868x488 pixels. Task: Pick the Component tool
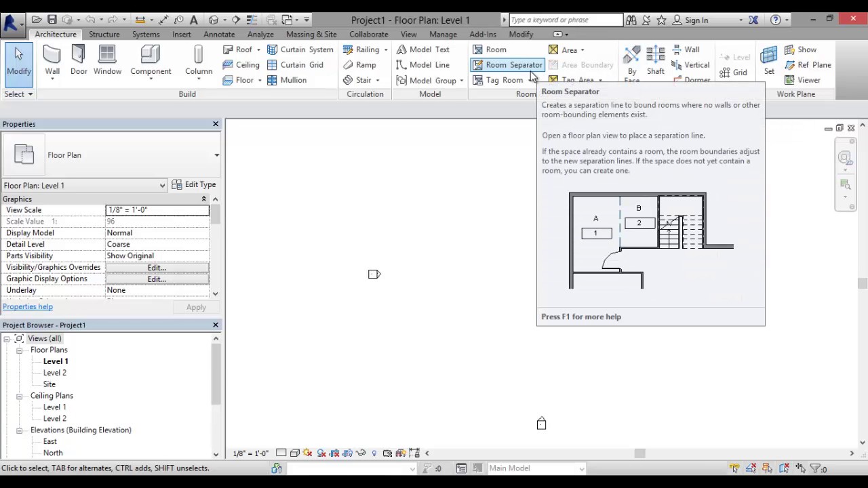151,61
